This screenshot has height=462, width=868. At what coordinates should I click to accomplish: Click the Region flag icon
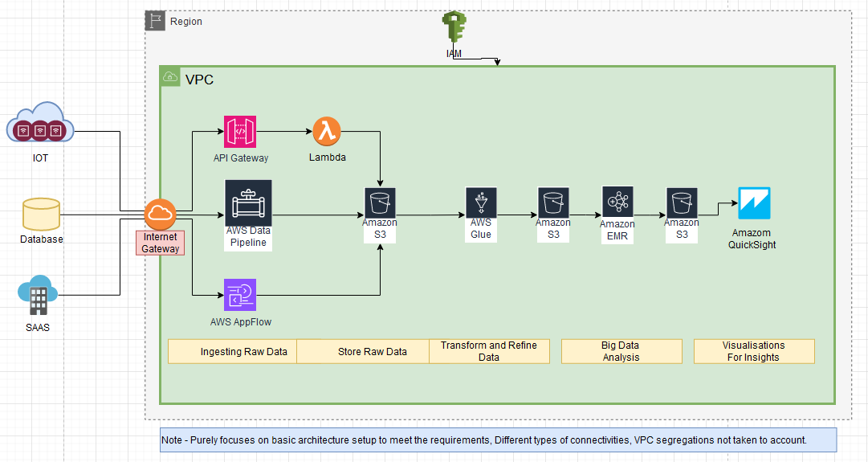[x=155, y=21]
